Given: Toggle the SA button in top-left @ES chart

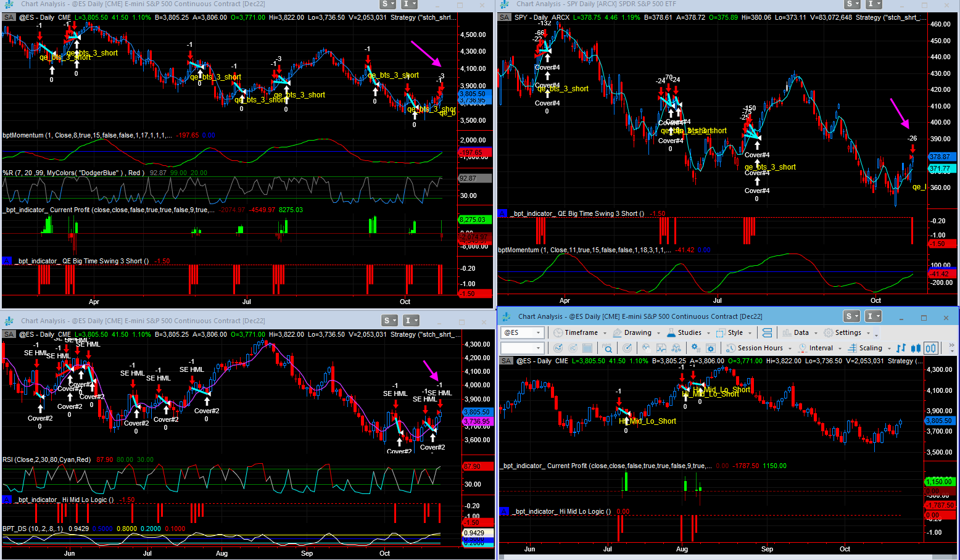Looking at the screenshot, I should [9, 17].
